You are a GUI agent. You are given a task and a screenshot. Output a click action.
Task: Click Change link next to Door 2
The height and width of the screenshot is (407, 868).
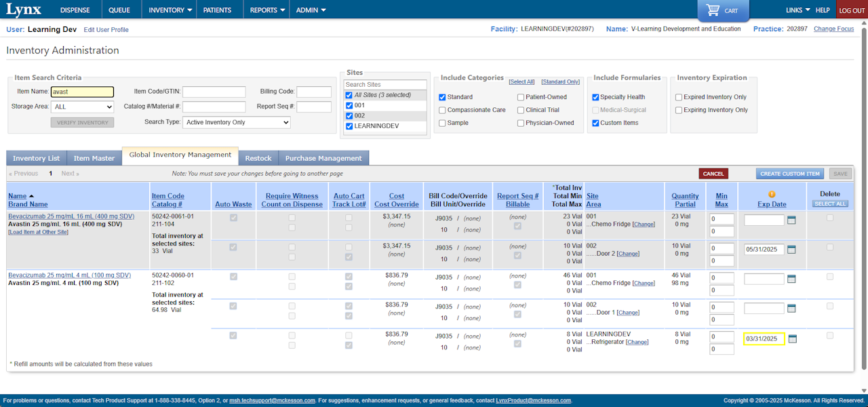(x=628, y=254)
